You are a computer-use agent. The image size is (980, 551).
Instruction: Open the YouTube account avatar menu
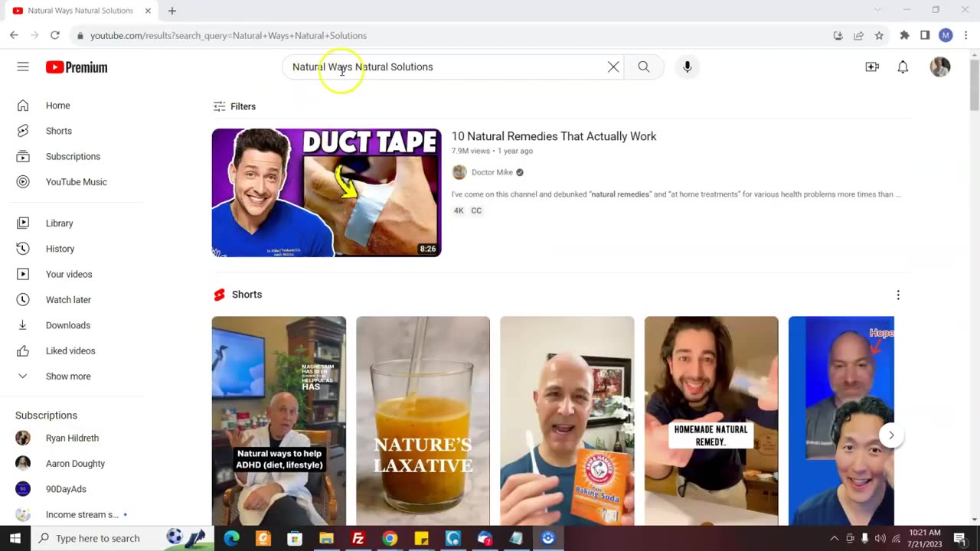pos(940,67)
